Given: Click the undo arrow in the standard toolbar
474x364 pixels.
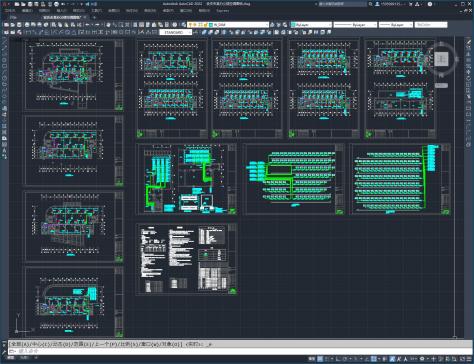Looking at the screenshot, I should 88,25.
